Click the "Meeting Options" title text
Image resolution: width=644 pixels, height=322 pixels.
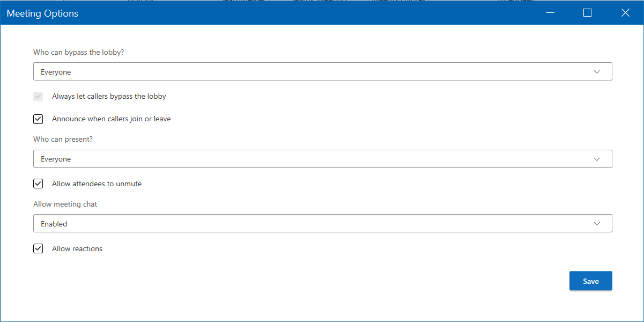click(42, 13)
